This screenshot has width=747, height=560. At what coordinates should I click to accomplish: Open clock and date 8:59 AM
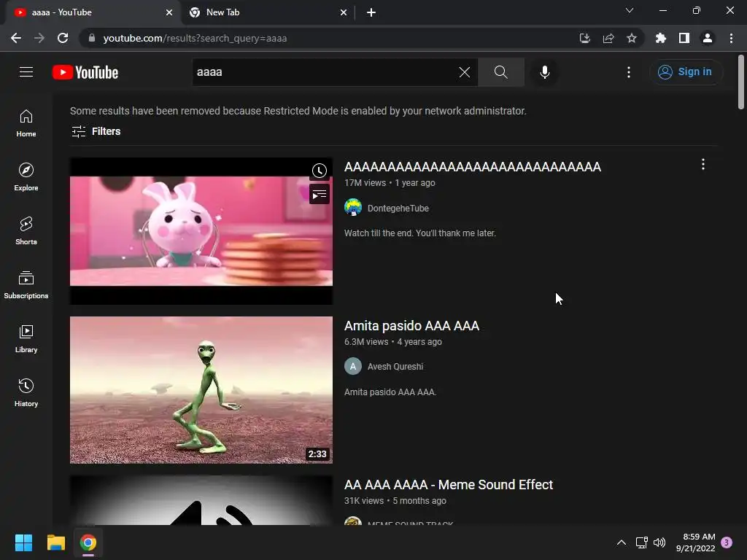pos(695,542)
